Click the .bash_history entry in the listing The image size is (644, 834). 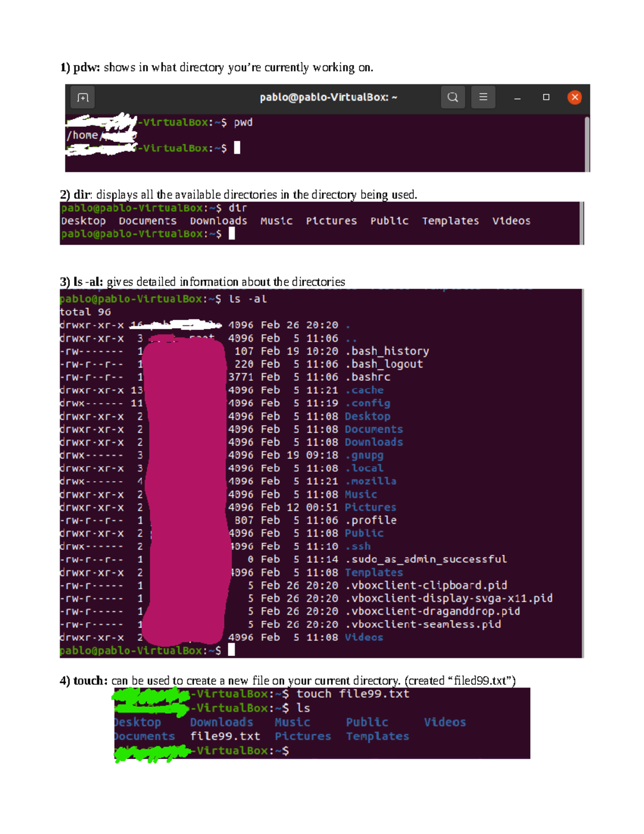pyautogui.click(x=387, y=351)
